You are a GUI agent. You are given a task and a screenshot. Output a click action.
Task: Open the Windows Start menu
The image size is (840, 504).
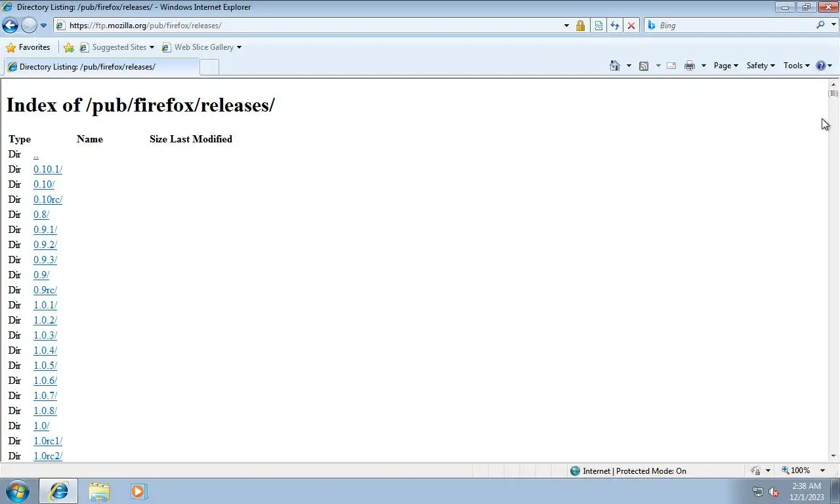18,491
